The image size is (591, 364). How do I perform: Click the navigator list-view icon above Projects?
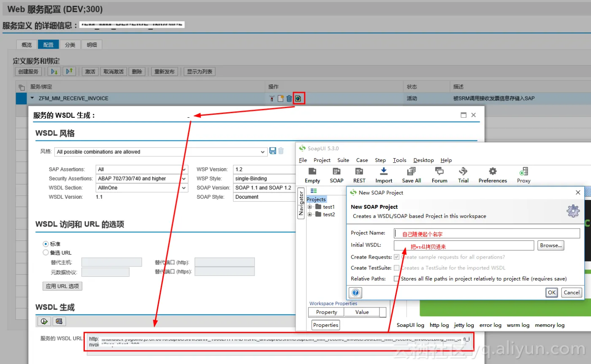314,191
